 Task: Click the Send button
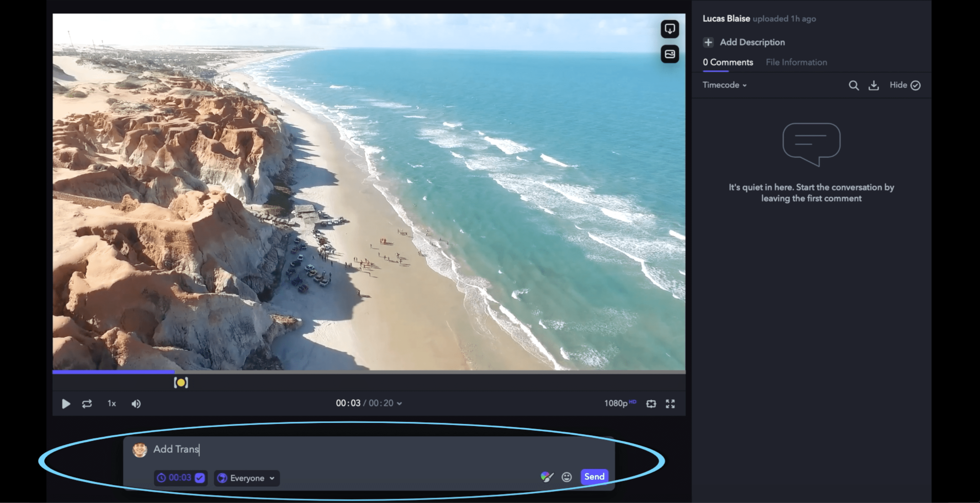point(594,476)
